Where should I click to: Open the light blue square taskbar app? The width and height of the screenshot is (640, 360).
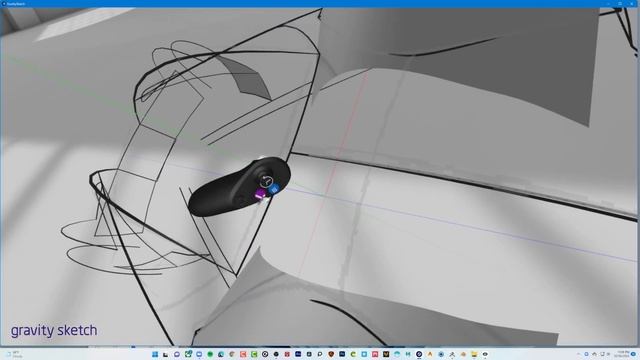(364, 354)
